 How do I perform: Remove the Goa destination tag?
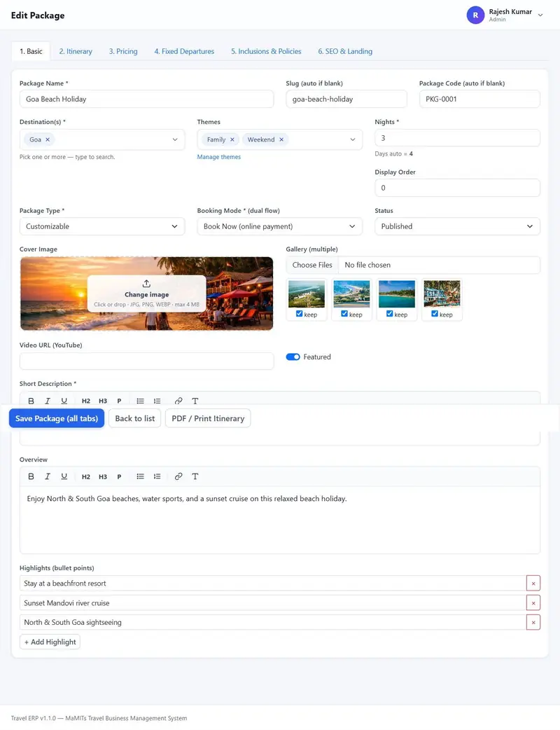pyautogui.click(x=48, y=139)
